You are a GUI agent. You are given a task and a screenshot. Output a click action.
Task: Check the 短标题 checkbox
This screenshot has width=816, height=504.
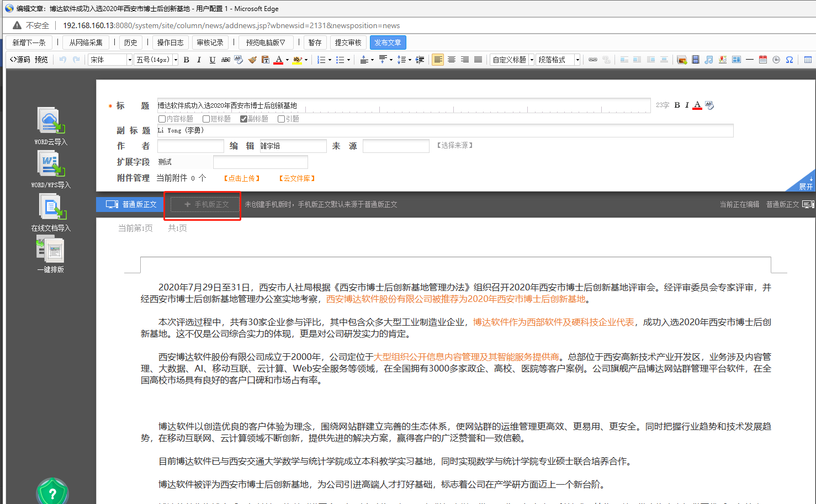tap(206, 119)
